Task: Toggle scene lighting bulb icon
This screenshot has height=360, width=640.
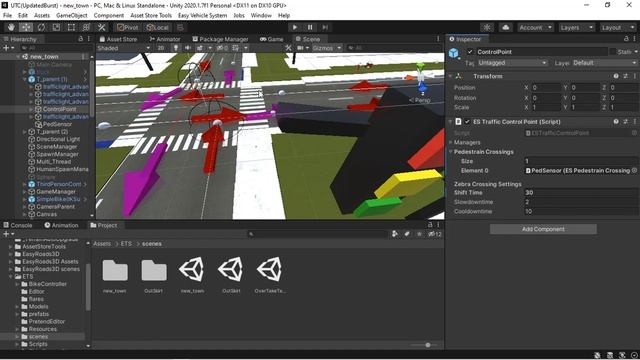Action: point(176,48)
